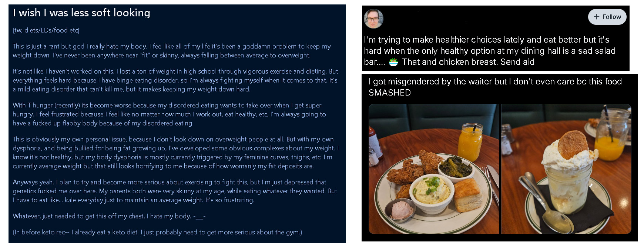Click the orange juice jar in the chicken photo

[x=470, y=143]
